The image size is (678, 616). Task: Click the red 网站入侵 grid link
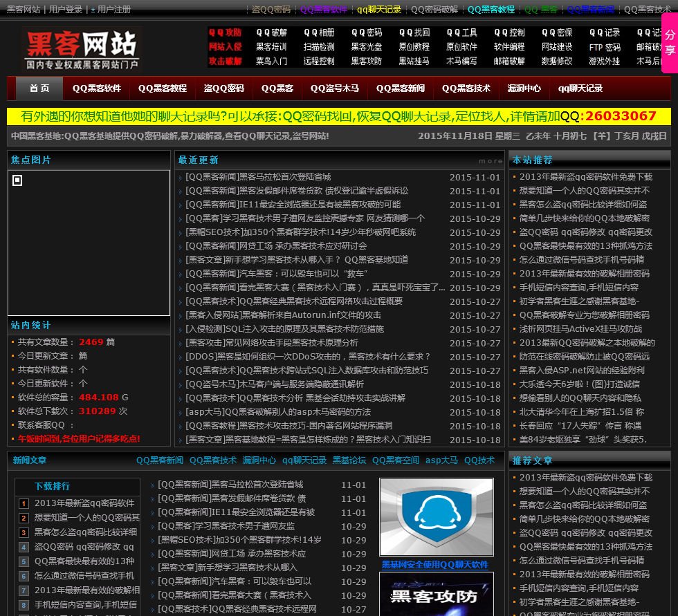click(x=225, y=46)
